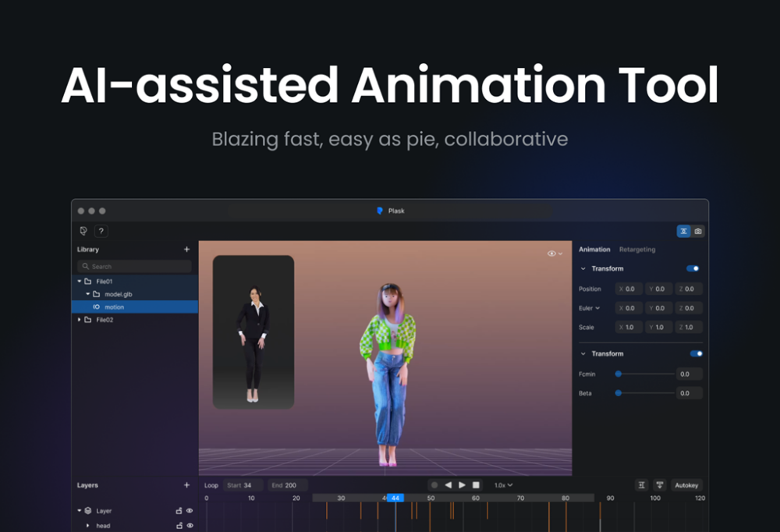Image resolution: width=780 pixels, height=532 pixels.
Task: Select the blue animation mode icon
Action: tap(683, 231)
